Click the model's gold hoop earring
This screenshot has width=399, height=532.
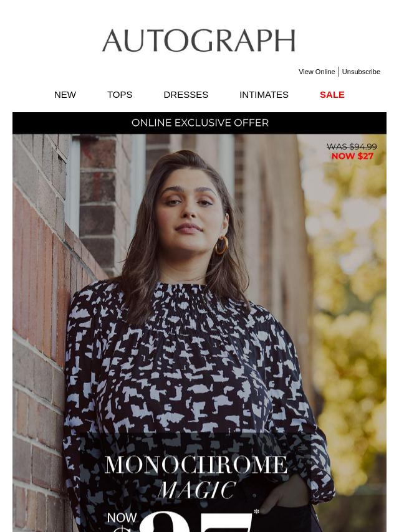point(221,245)
